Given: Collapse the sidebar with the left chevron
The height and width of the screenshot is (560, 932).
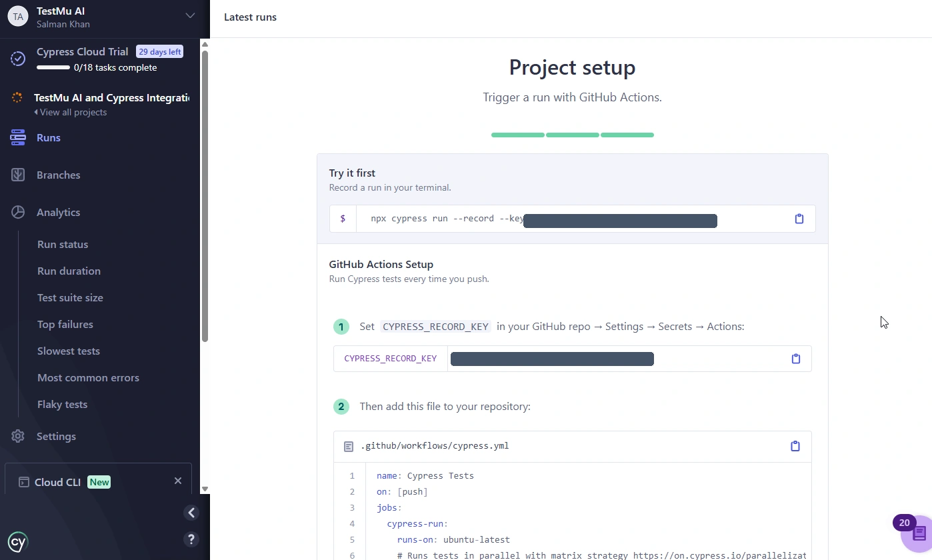Looking at the screenshot, I should [191, 513].
